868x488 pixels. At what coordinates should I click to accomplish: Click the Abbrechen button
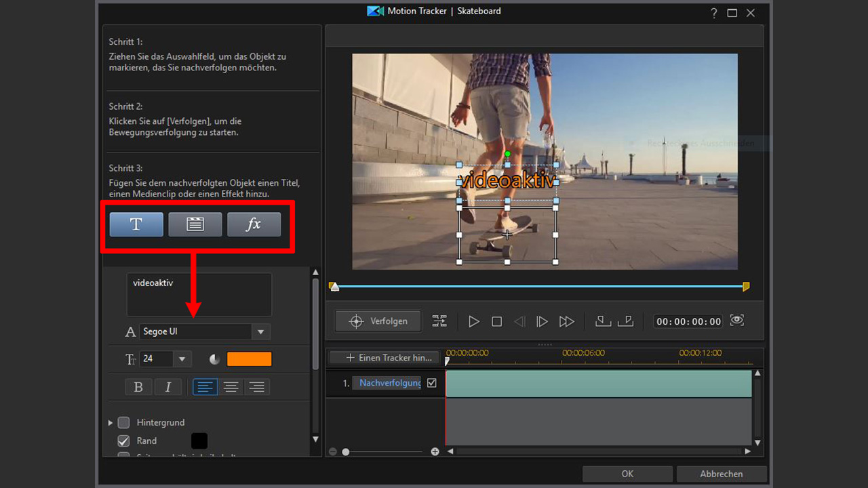tap(721, 474)
